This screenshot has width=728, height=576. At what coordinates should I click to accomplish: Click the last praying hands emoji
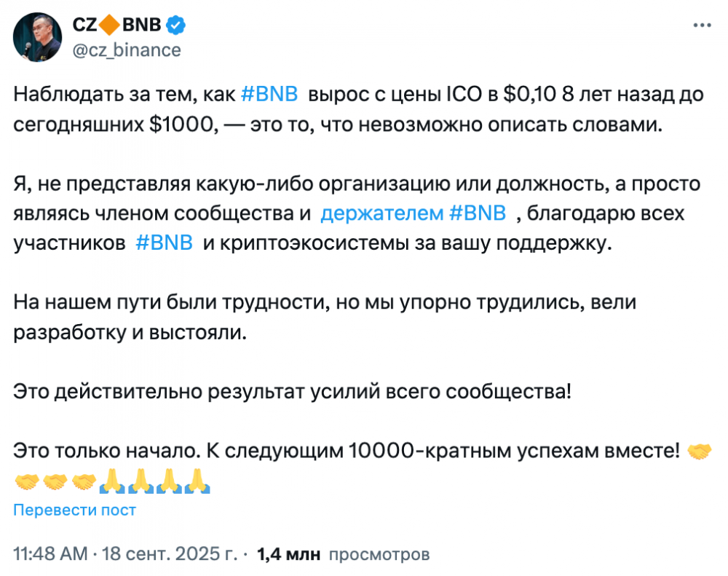[196, 481]
